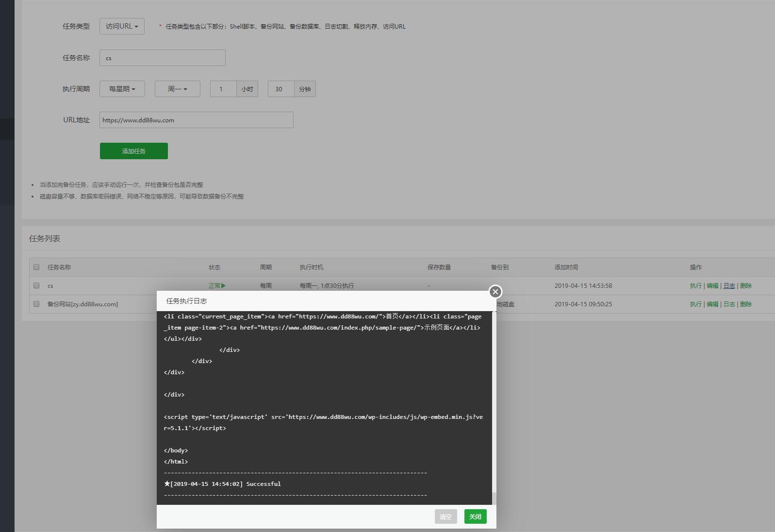Click 日志 for the 备份网站 task

pos(729,304)
